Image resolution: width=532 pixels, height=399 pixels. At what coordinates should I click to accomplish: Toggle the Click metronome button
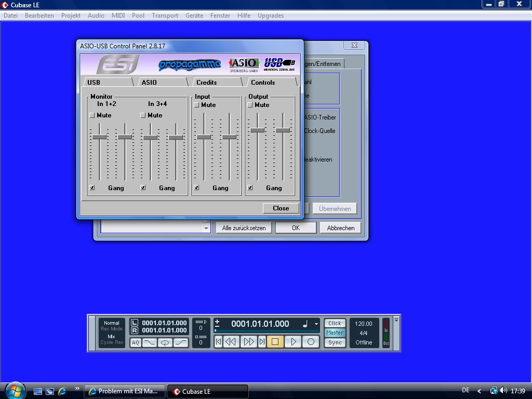pos(335,323)
